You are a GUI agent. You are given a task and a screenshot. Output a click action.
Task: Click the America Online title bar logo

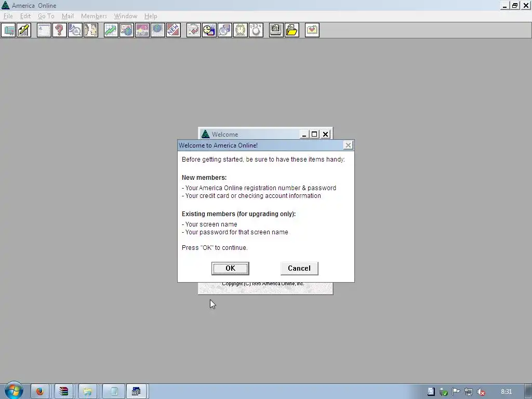tap(5, 5)
